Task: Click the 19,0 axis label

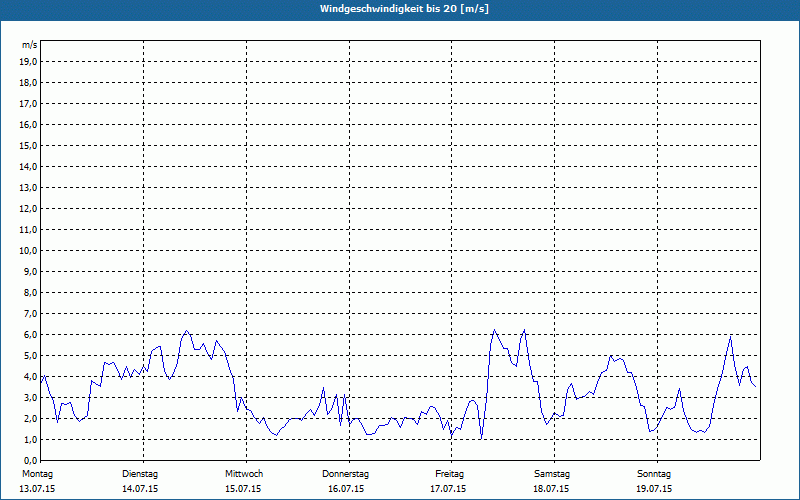Action: 29,62
